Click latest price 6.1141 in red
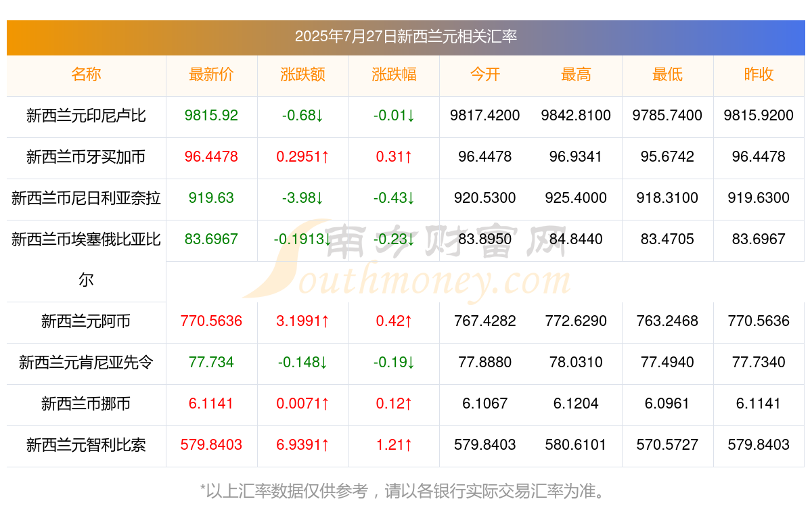The width and height of the screenshot is (812, 512). 211,404
